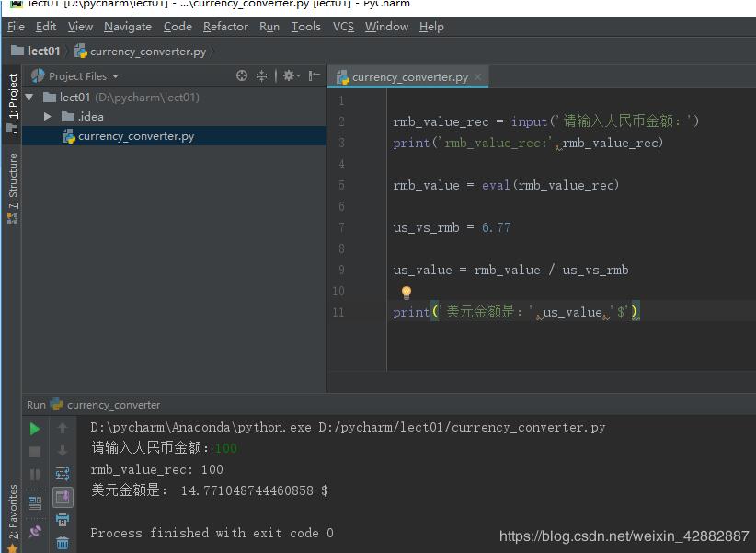The image size is (756, 553).
Task: Toggle soft-wrap in the Run console
Action: point(63,471)
